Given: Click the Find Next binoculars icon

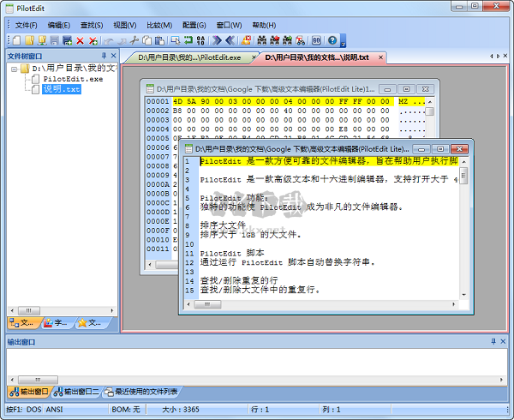Looking at the screenshot, I should (287, 40).
